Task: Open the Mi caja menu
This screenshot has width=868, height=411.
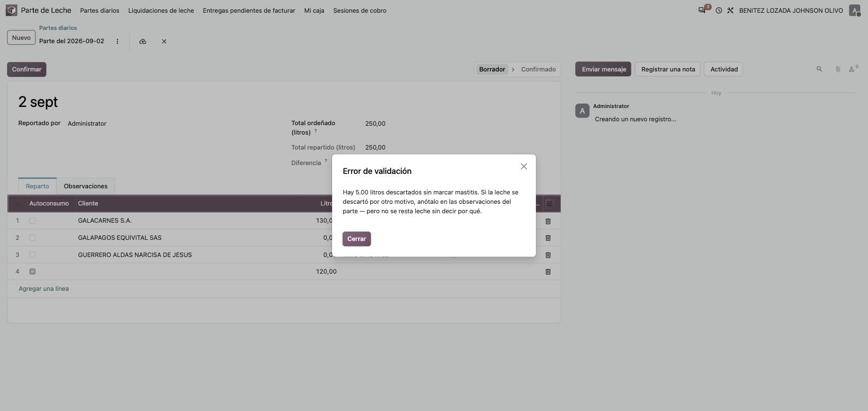Action: click(314, 11)
